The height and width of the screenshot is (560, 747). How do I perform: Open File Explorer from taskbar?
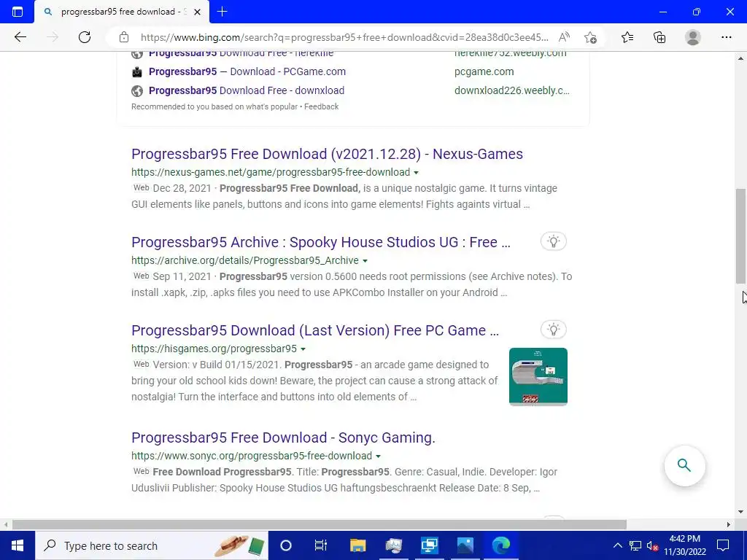[x=357, y=545]
